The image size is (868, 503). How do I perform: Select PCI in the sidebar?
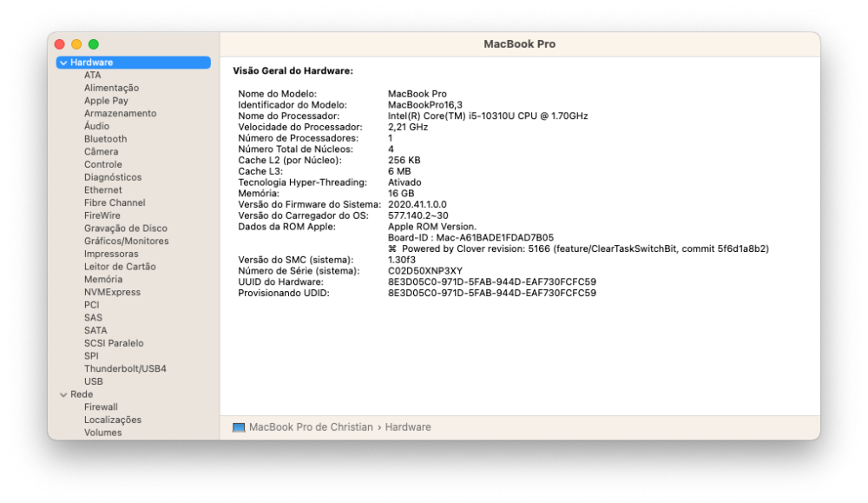[91, 305]
